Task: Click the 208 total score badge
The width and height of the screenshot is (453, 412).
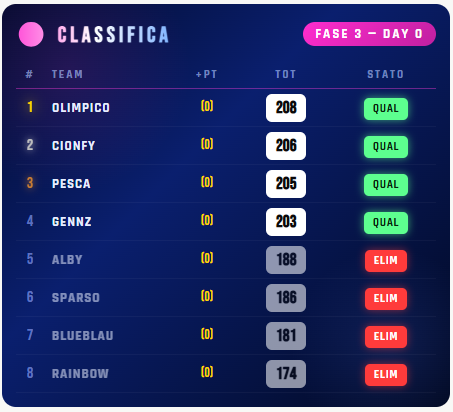Action: click(x=286, y=108)
